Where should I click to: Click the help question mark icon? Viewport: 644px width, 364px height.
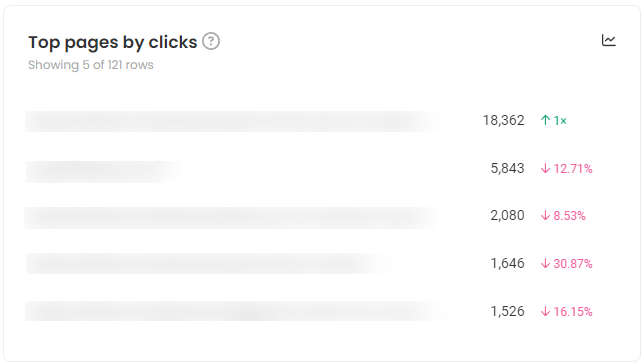[211, 41]
